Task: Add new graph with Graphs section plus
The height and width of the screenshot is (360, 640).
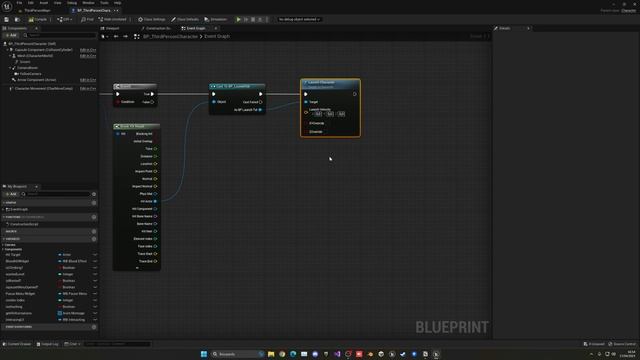Action: click(x=94, y=203)
